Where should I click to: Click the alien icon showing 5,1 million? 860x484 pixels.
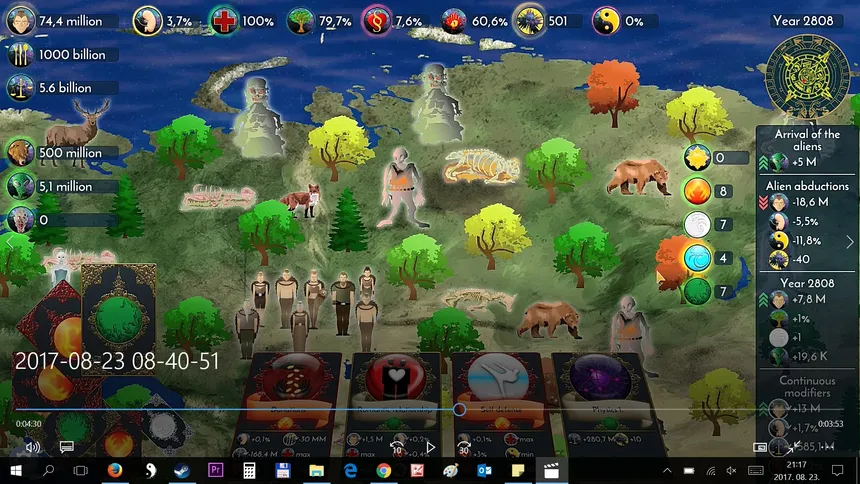[20, 187]
